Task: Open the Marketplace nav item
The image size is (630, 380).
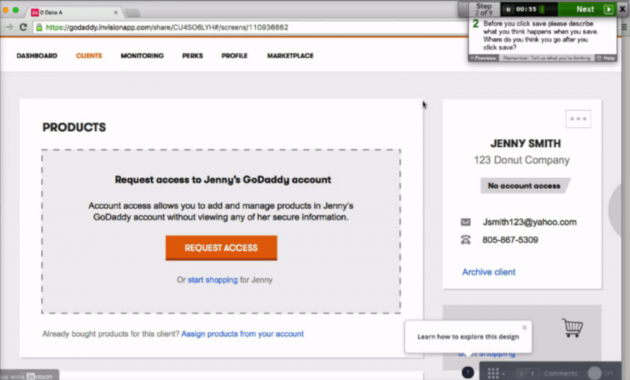Action: (290, 56)
